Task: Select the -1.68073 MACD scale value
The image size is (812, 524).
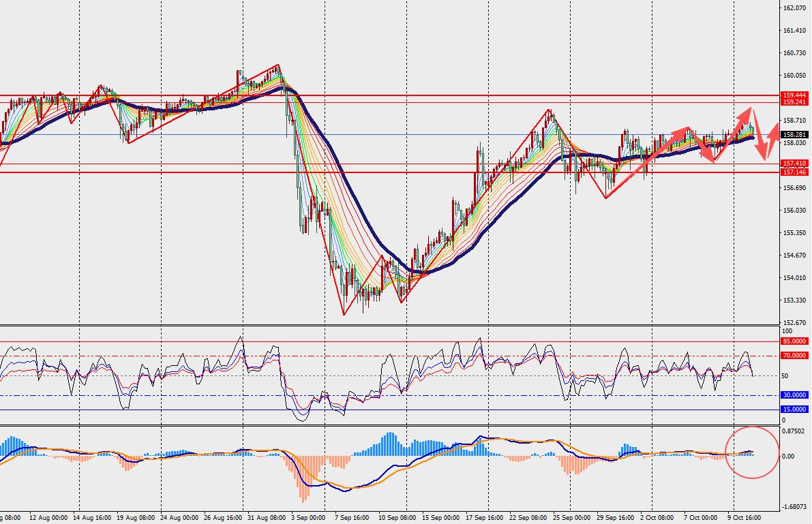Action: pos(794,507)
